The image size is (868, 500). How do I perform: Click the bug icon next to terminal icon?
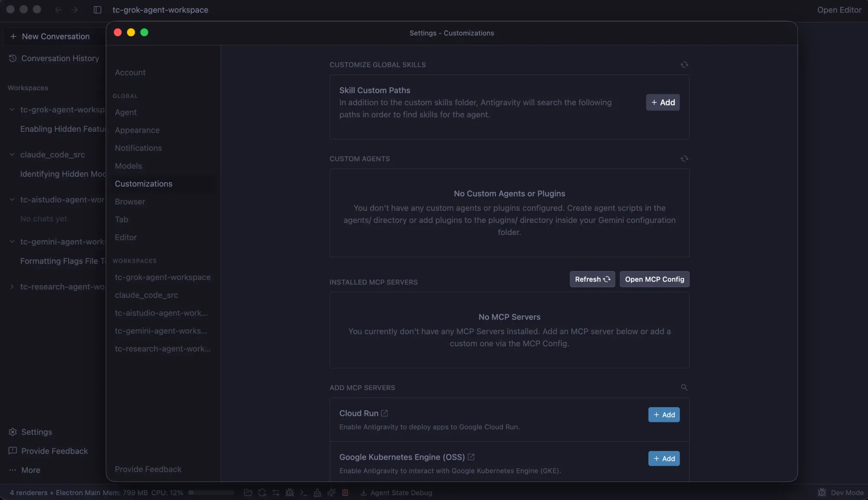pyautogui.click(x=290, y=493)
